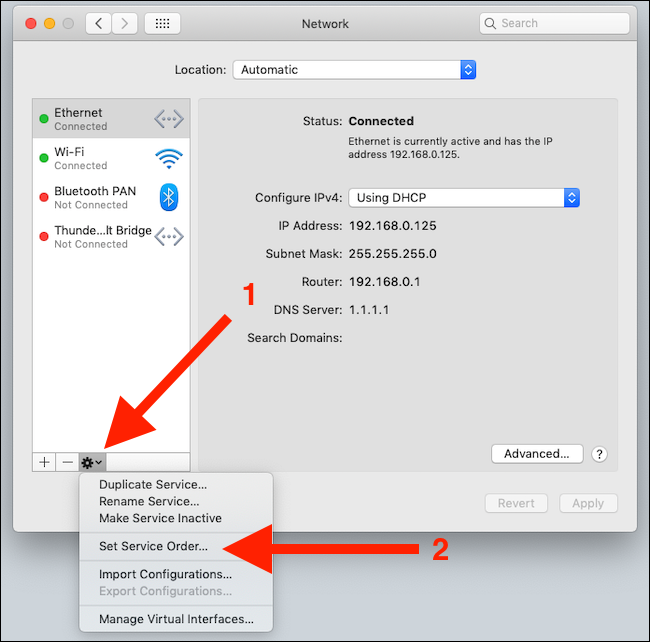Click the Router value 192.168.0.1
650x642 pixels.
[x=385, y=282]
